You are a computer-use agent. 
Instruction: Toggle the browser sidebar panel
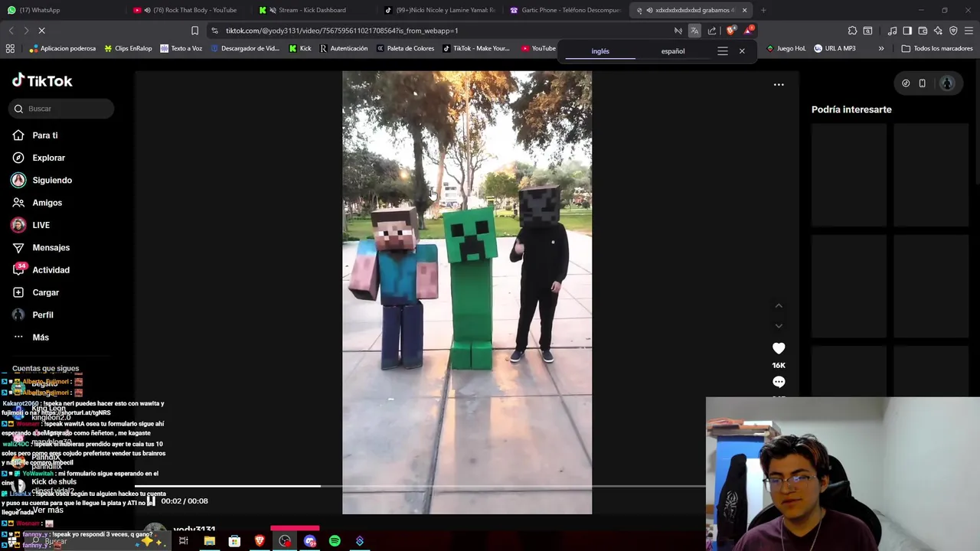pyautogui.click(x=907, y=31)
